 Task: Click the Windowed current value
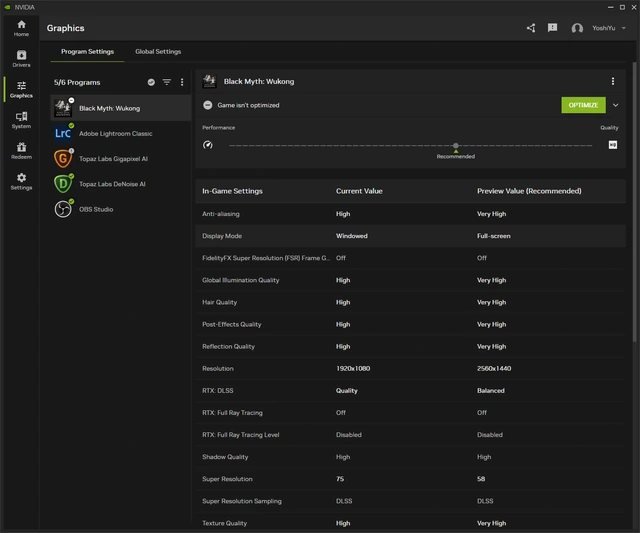pyautogui.click(x=351, y=235)
